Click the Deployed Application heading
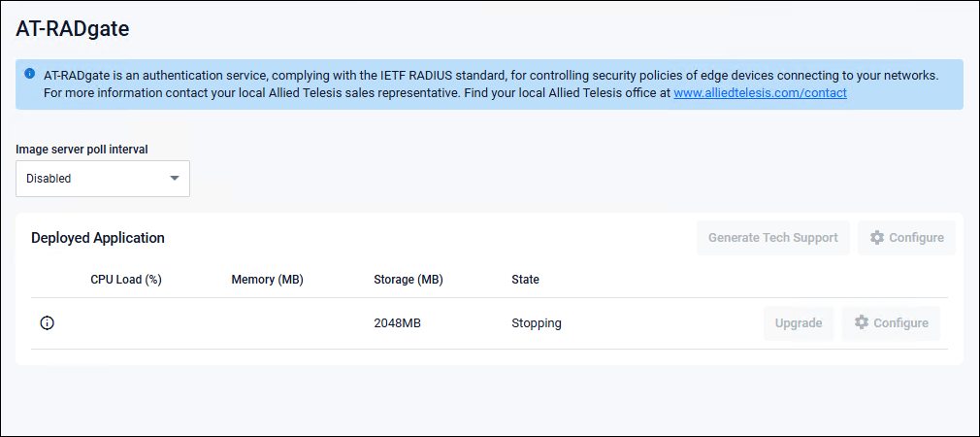This screenshot has width=980, height=437. coord(98,238)
